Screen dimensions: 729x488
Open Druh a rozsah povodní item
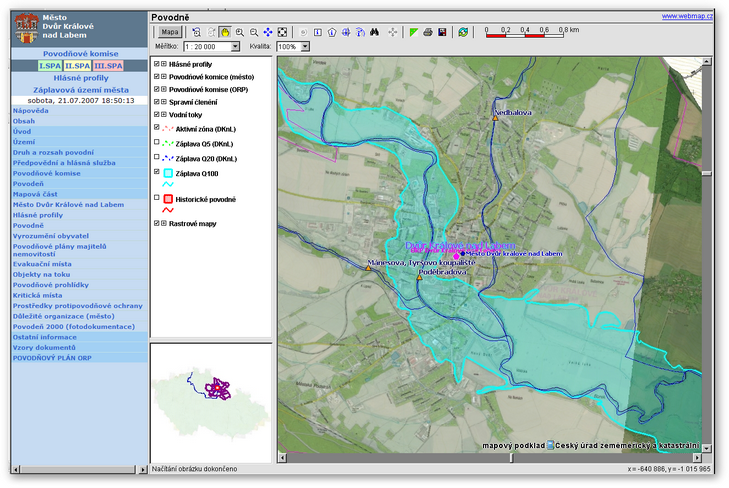pos(53,152)
